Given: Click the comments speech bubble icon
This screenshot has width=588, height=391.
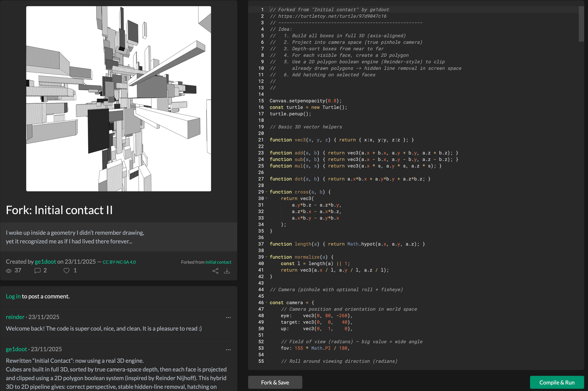Looking at the screenshot, I should click(37, 271).
